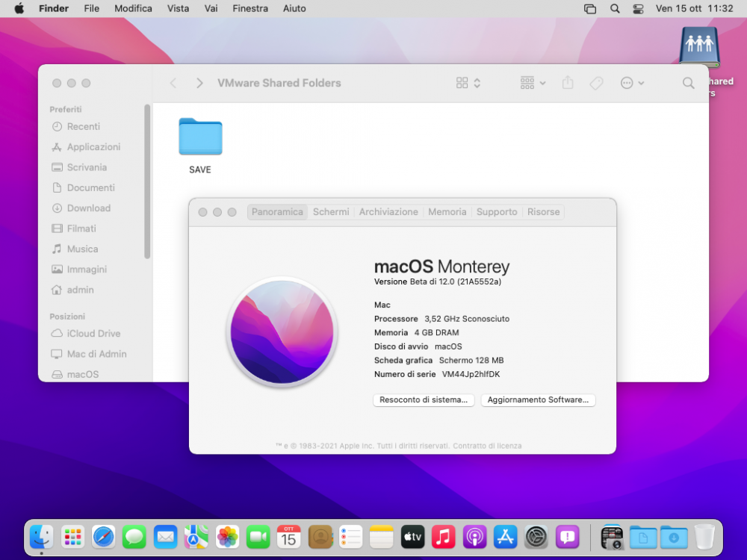Open the File menu

coord(91,8)
